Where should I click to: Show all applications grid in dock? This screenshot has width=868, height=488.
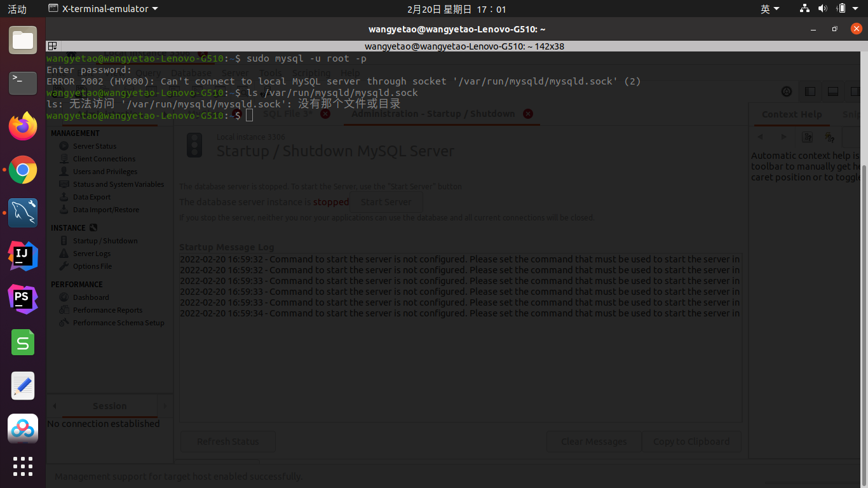[x=23, y=466]
